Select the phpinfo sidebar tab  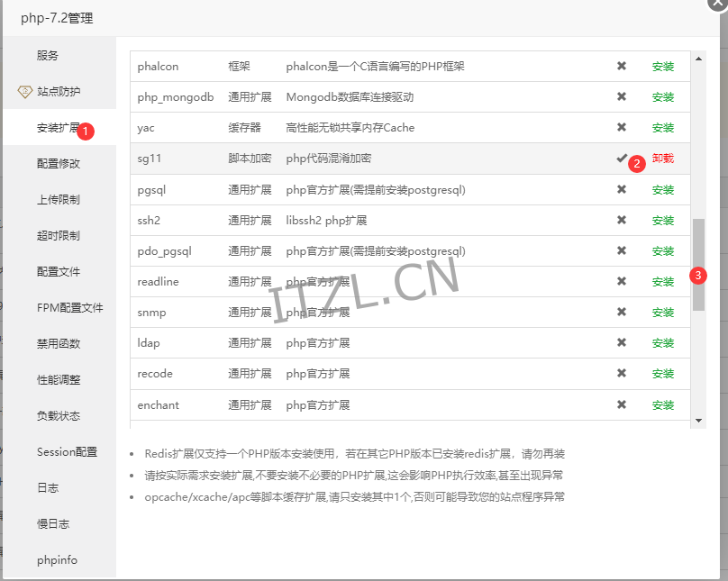[58, 559]
